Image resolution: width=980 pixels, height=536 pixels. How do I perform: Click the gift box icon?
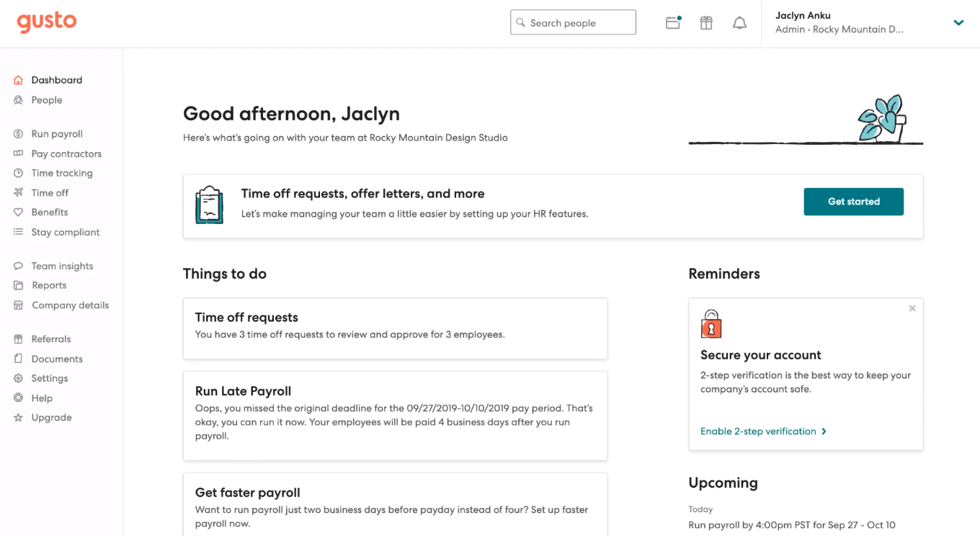(706, 23)
